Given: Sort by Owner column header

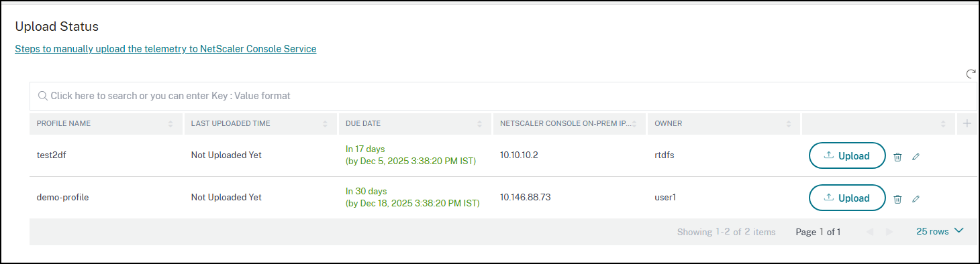Looking at the screenshot, I should (788, 124).
